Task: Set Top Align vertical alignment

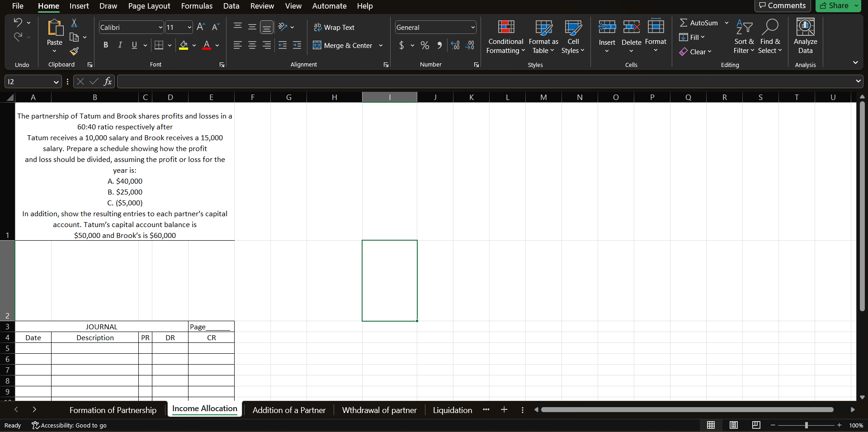Action: (238, 27)
